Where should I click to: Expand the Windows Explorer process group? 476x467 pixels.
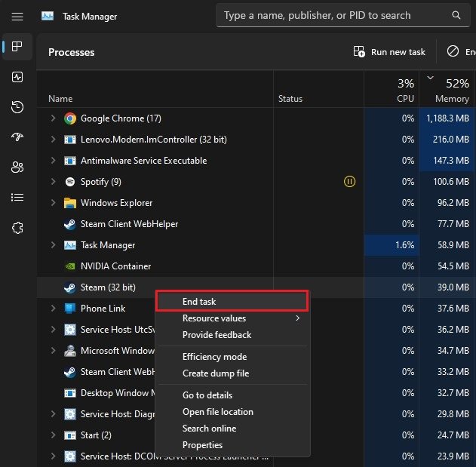[x=53, y=203]
